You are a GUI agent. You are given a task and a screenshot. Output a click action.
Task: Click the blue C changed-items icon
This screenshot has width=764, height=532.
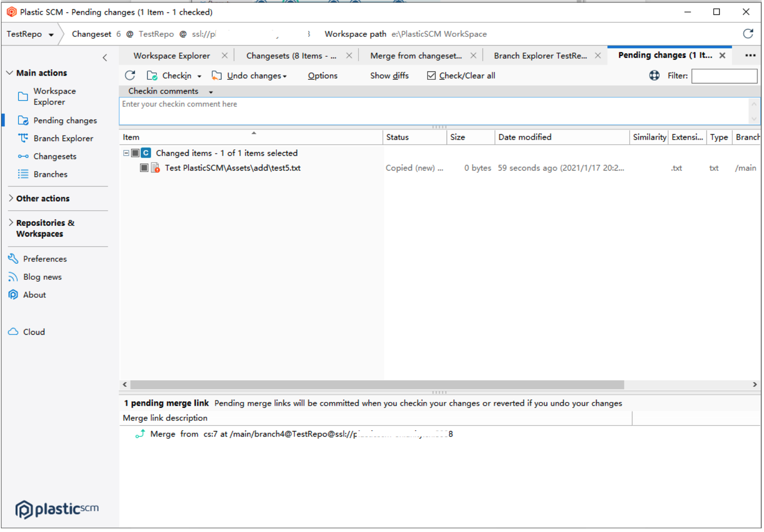pyautogui.click(x=146, y=153)
